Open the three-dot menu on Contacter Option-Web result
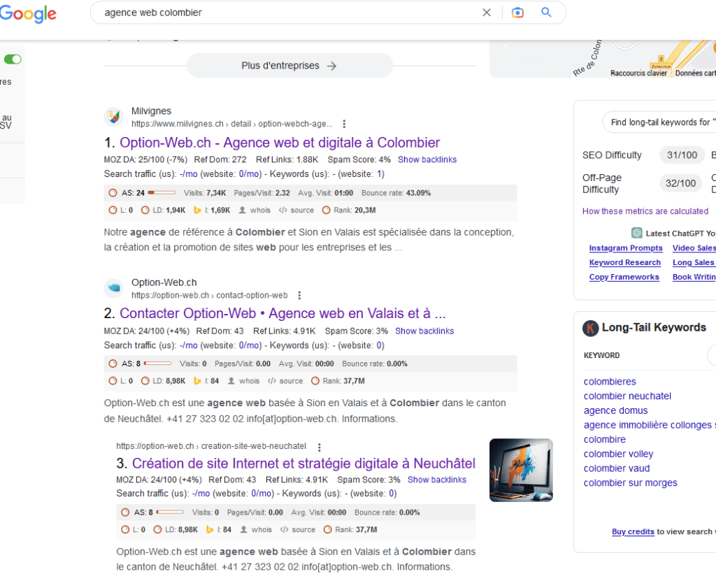 [x=299, y=294]
